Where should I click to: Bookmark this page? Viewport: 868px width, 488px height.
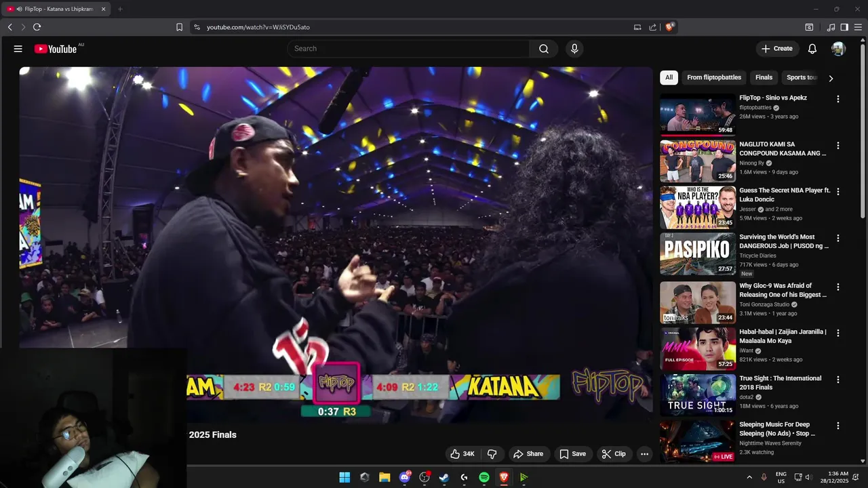point(179,27)
